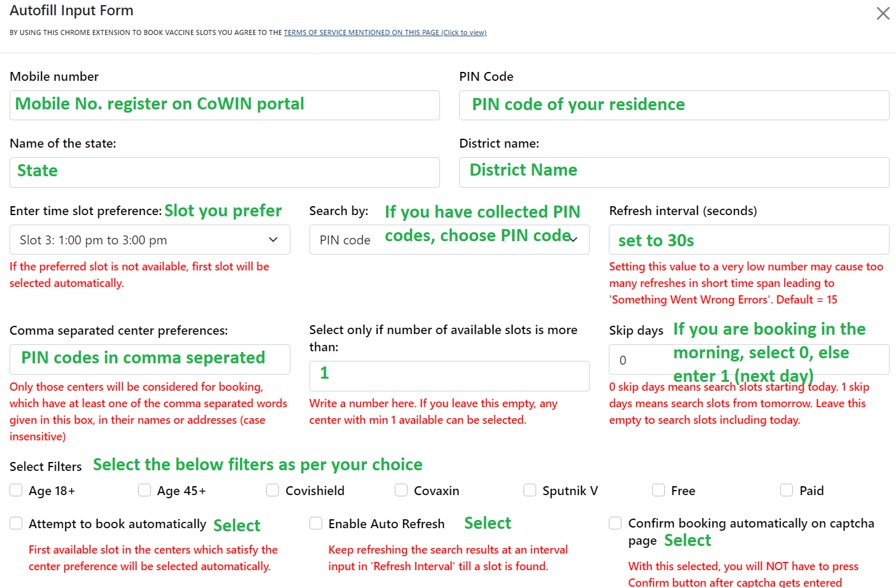Image resolution: width=896 pixels, height=588 pixels.
Task: Click the minimum available slots number field
Action: tap(449, 376)
